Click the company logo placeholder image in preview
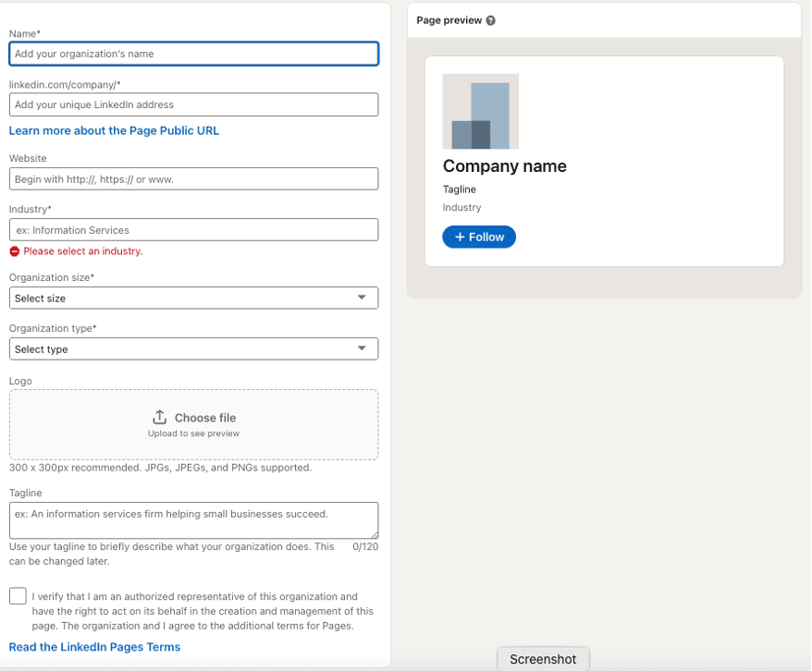Viewport: 812px width, 671px height. (480, 112)
